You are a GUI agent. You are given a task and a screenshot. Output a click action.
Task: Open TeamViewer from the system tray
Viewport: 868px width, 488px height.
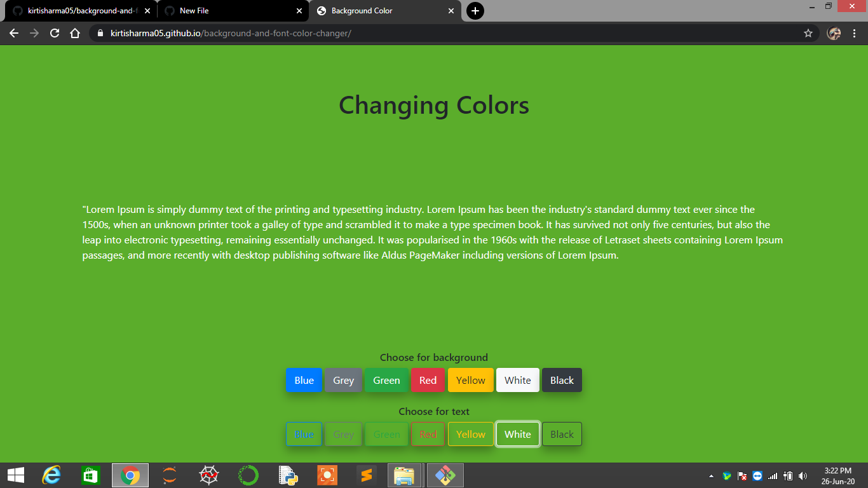click(756, 475)
